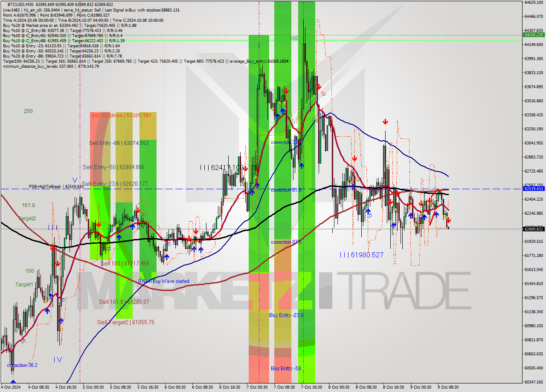Viewport: 546px width, 392px height.
Task: Click the 61454.810 value on the price axis
Action: click(x=534, y=283)
